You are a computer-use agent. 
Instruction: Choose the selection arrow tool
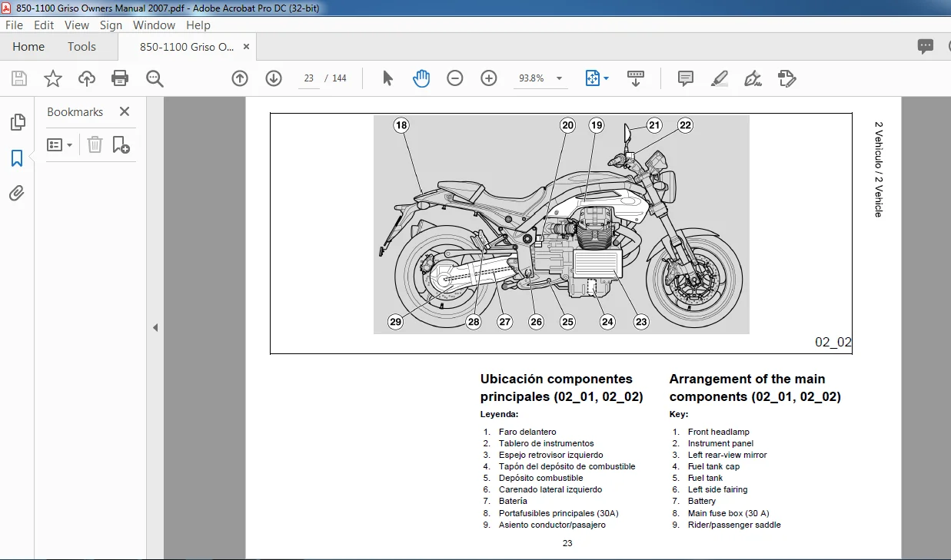click(387, 78)
